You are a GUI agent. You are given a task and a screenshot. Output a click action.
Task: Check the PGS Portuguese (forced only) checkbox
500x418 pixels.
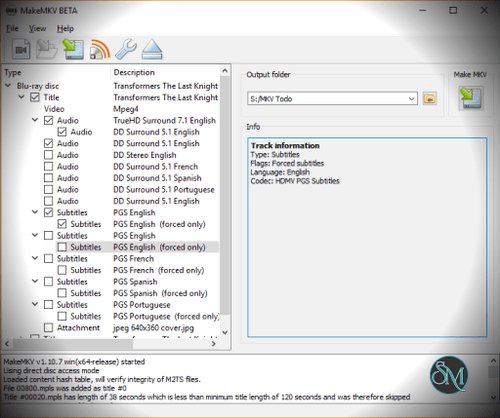pos(62,316)
